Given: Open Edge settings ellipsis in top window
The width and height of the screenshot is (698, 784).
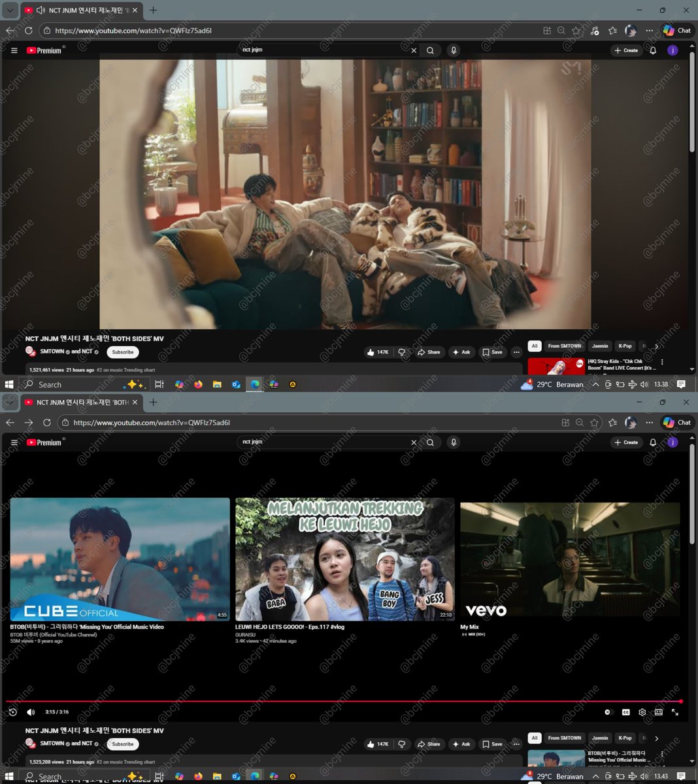Looking at the screenshot, I should [649, 31].
